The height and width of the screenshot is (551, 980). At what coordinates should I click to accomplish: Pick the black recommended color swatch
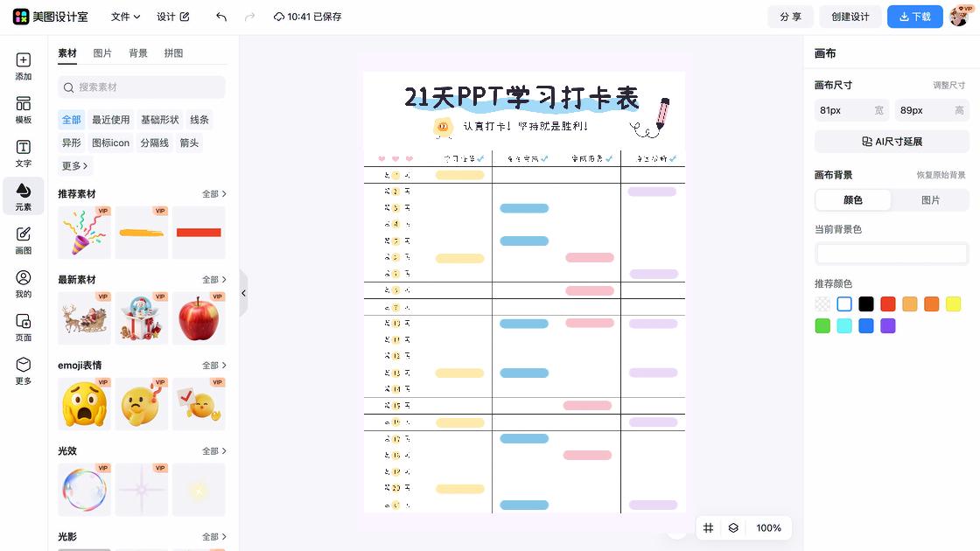[866, 304]
